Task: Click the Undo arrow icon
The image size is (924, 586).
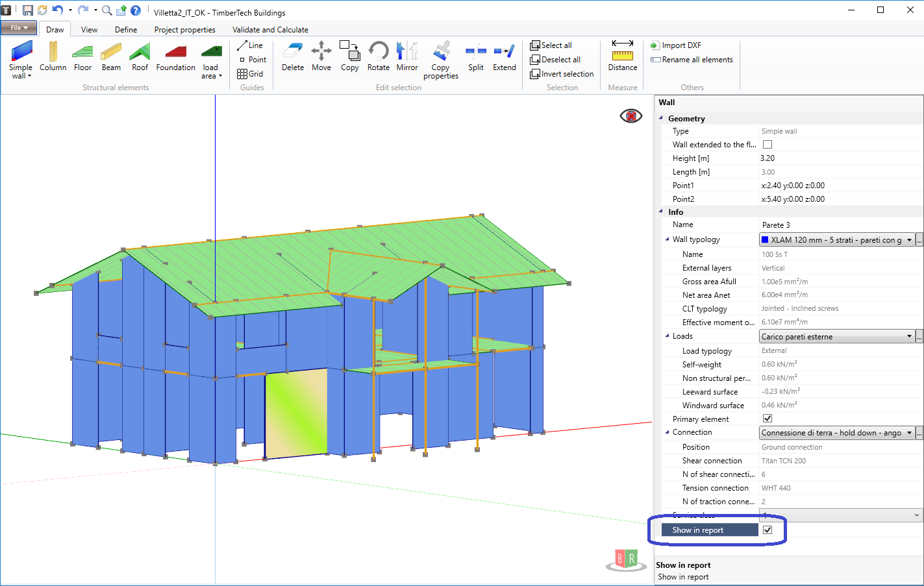Action: (x=57, y=10)
